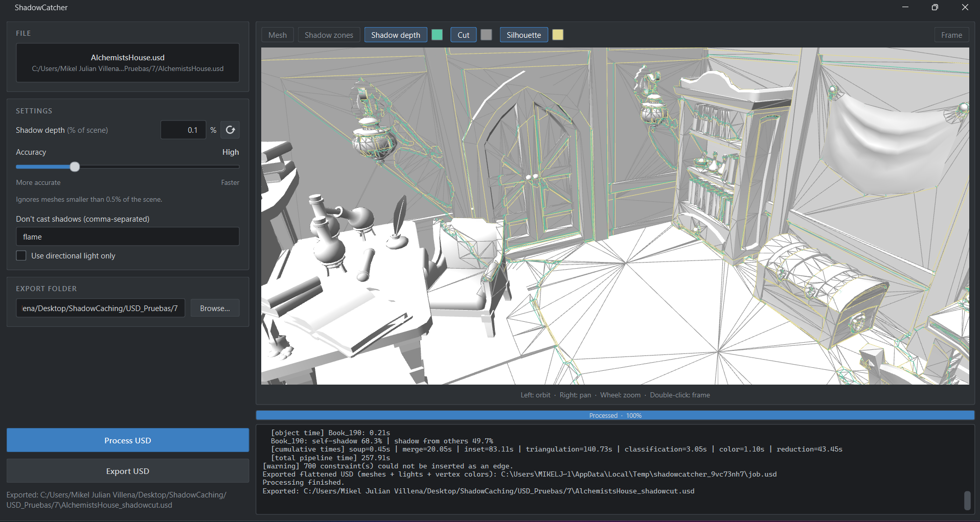The width and height of the screenshot is (980, 522).
Task: Click the 'Ignores meshes smaller than 0.5%' note
Action: pos(89,199)
